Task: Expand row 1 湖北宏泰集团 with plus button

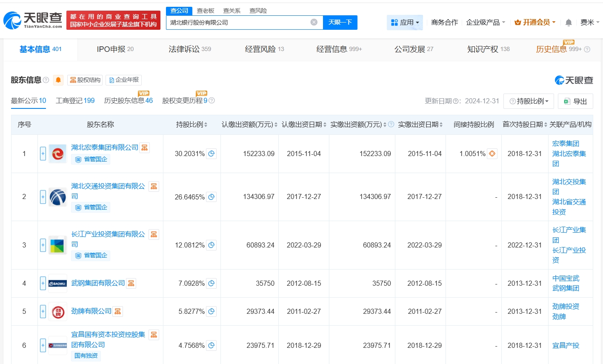Action: click(x=43, y=154)
